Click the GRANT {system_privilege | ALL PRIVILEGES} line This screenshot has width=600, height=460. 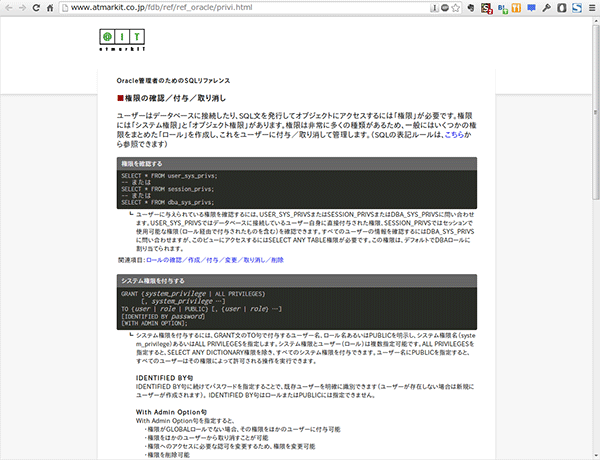[193, 294]
